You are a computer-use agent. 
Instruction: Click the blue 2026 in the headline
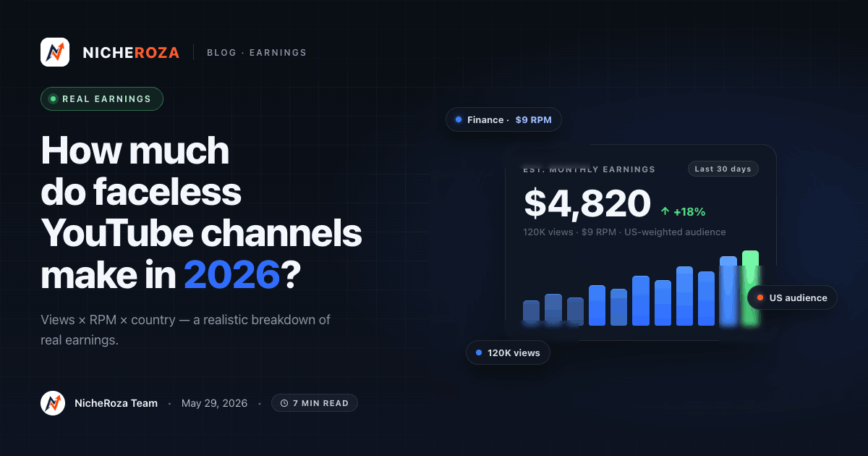231,276
